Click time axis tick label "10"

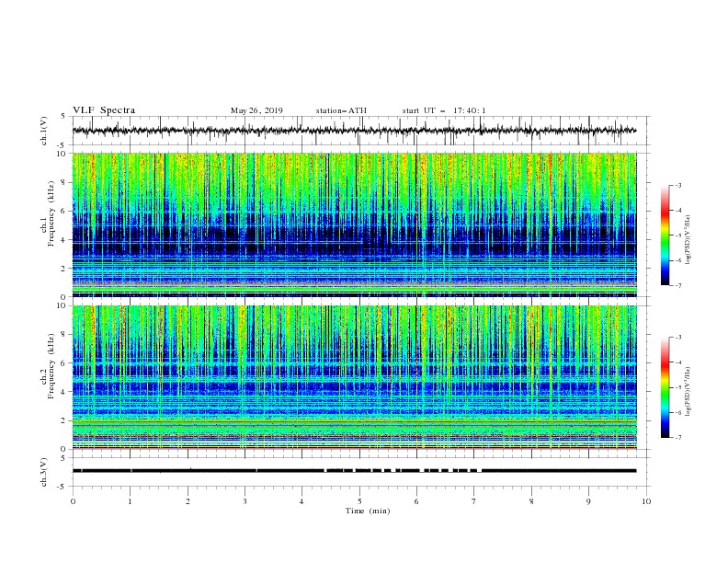[646, 501]
